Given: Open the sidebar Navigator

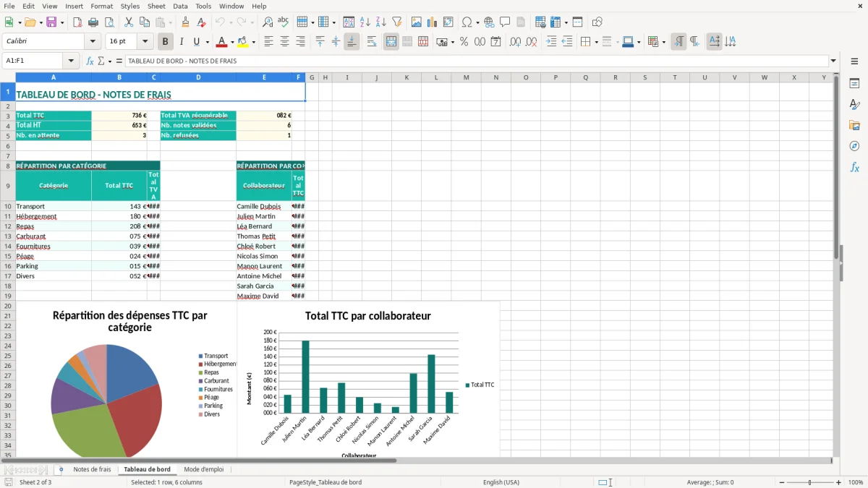Looking at the screenshot, I should click(x=854, y=146).
